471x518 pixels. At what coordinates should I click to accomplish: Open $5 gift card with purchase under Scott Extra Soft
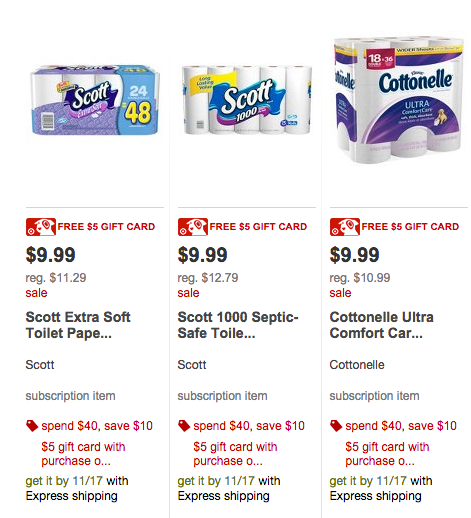[83, 454]
